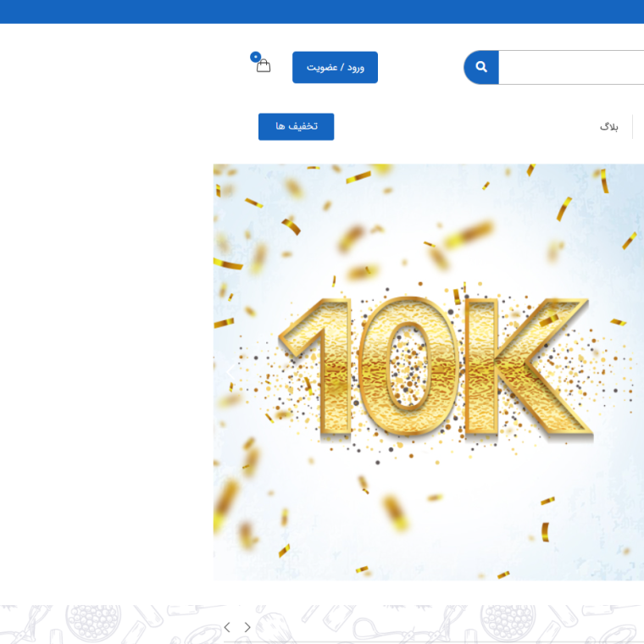The width and height of the screenshot is (644, 644).
Task: Click the blue cart item count badge
Action: tap(255, 57)
